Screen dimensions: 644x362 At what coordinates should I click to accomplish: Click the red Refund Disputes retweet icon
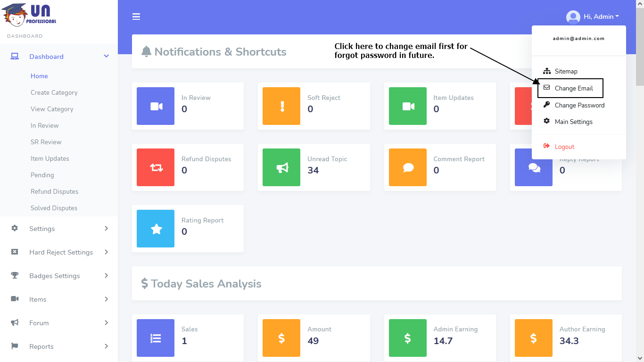[x=156, y=167]
